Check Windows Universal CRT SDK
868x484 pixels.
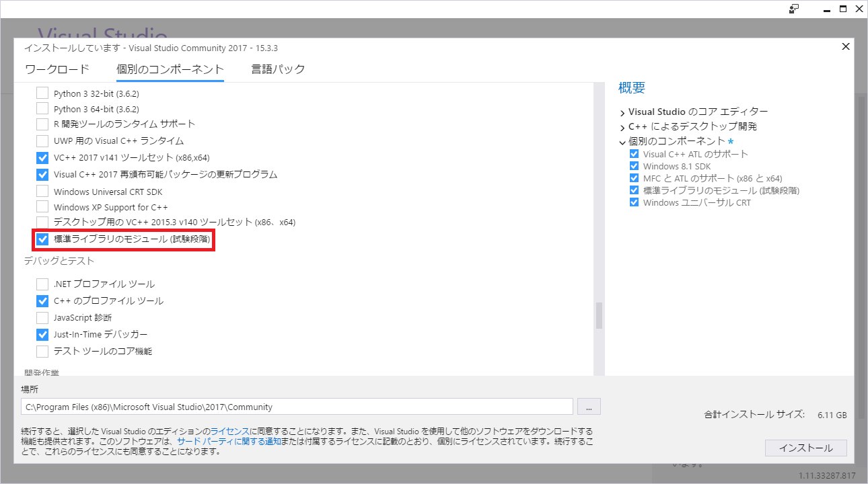click(42, 192)
